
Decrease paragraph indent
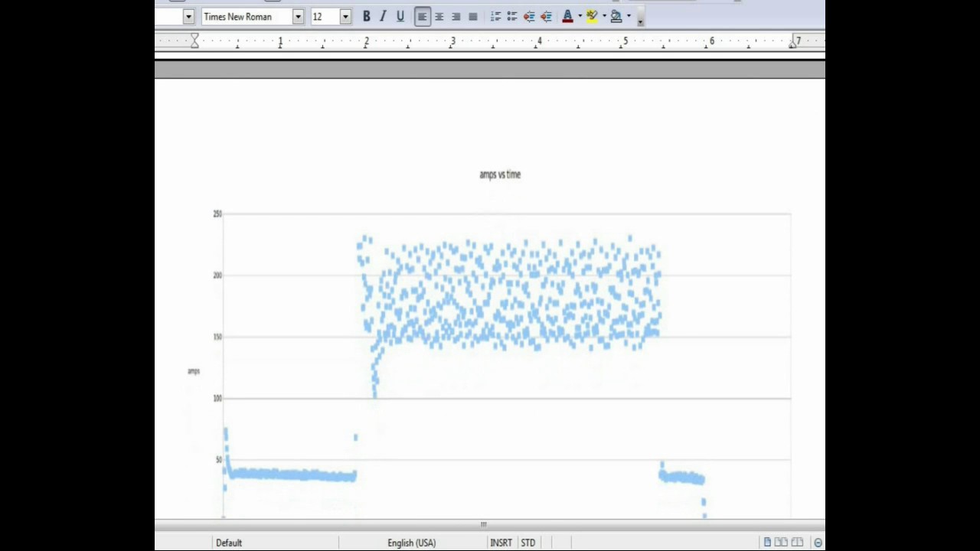click(529, 16)
